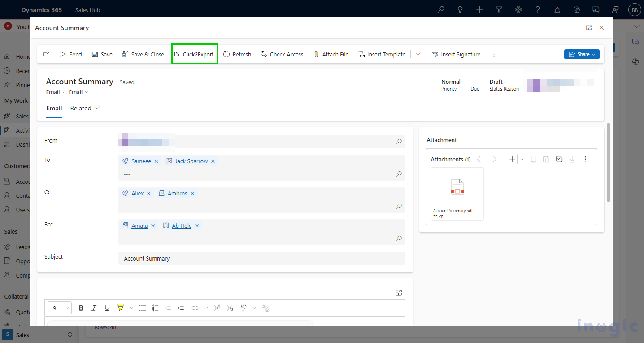Screen dimensions: 644x343
Task: Click the Click2Export toolbar button
Action: (x=194, y=54)
